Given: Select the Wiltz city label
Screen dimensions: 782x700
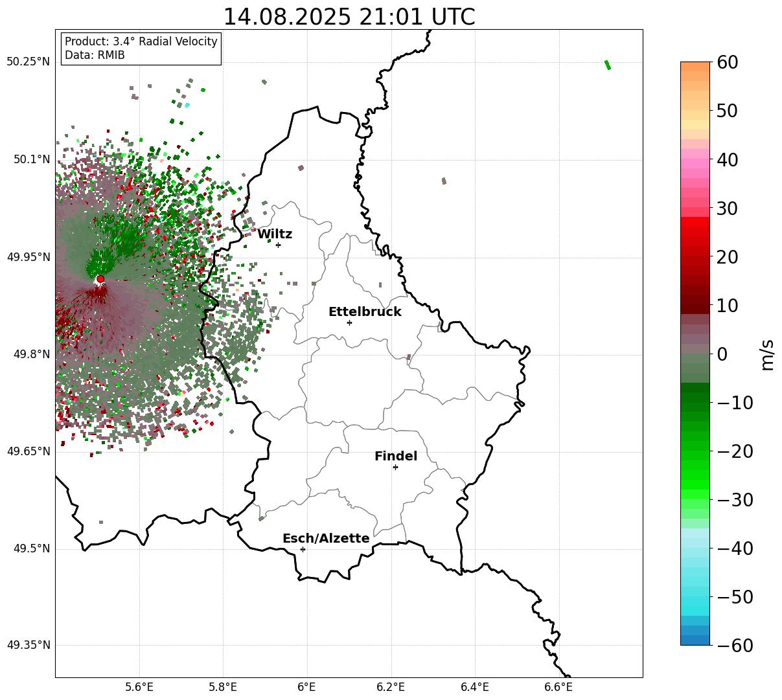Looking at the screenshot, I should click(x=275, y=234).
